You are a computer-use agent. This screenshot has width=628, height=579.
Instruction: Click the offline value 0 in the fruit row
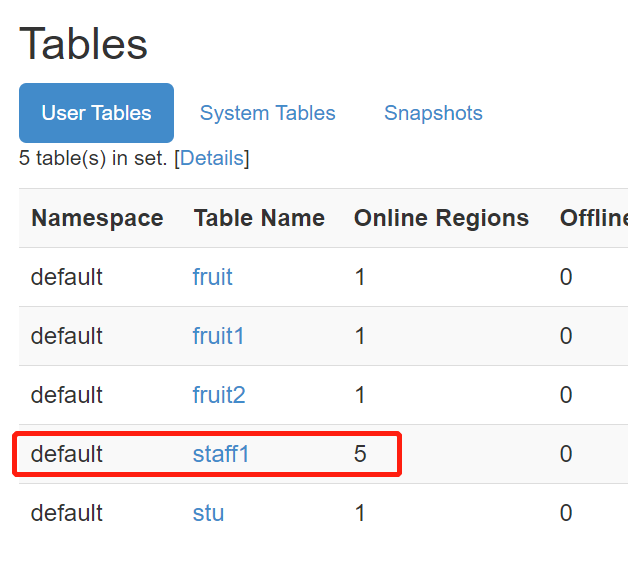pos(566,277)
